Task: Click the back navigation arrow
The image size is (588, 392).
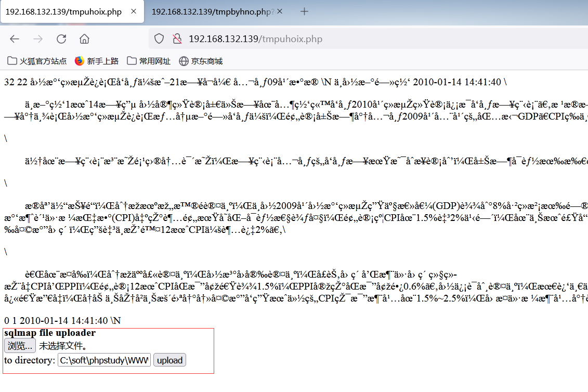Action: pos(14,38)
